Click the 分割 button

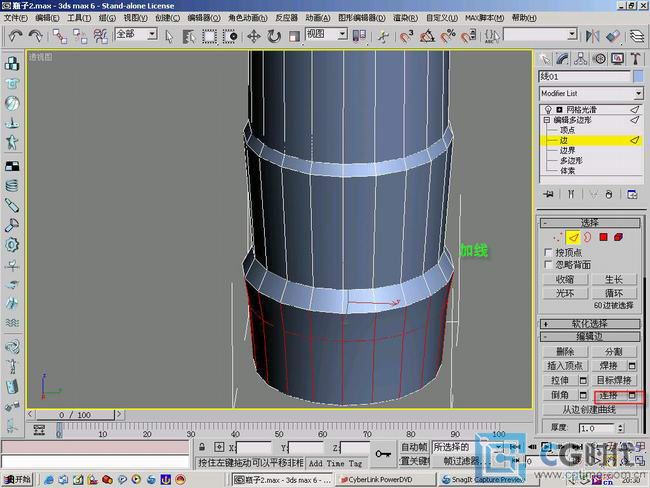pos(614,352)
